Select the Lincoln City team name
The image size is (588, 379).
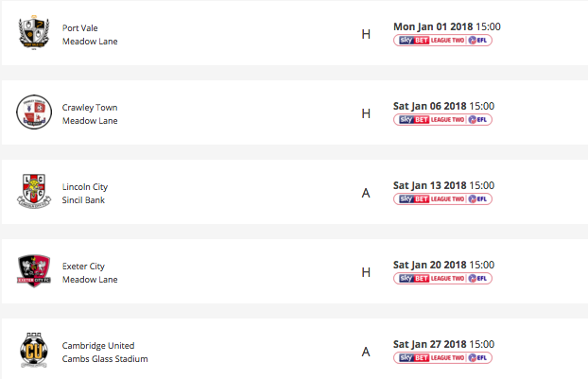click(x=86, y=187)
